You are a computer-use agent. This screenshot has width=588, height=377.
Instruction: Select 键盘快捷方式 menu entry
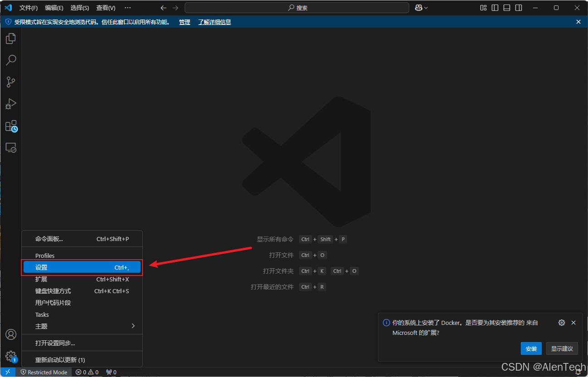pos(82,291)
